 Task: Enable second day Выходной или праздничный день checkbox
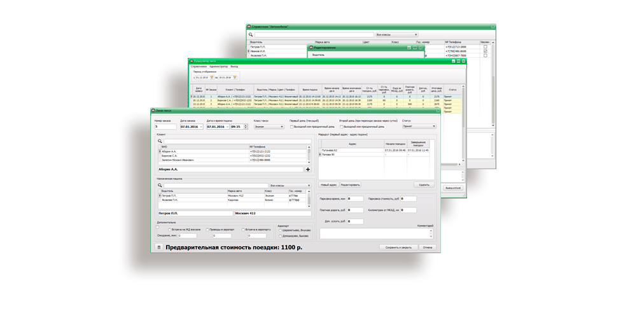click(x=341, y=127)
